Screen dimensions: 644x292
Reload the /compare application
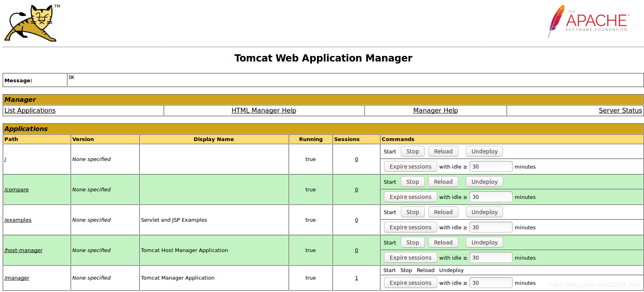pyautogui.click(x=443, y=182)
